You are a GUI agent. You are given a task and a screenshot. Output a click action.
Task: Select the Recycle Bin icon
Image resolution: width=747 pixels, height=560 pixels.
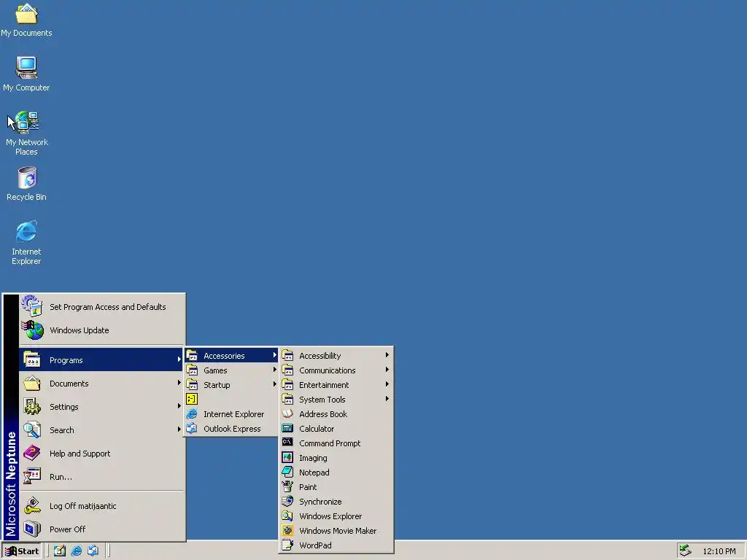click(x=26, y=183)
